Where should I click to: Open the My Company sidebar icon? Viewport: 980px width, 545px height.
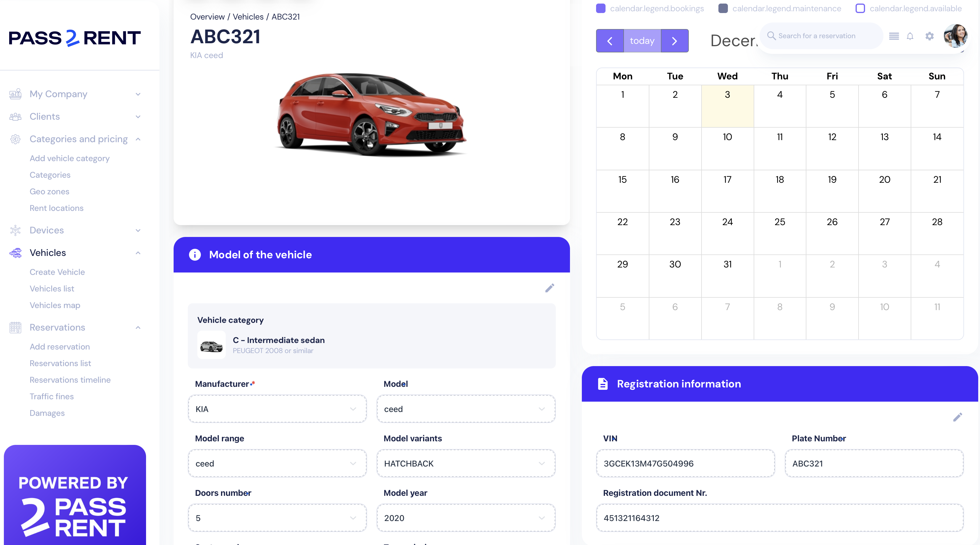click(15, 94)
